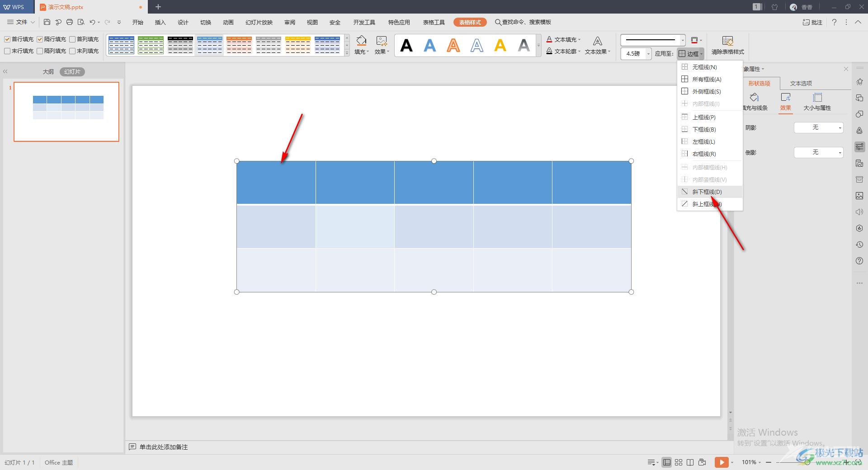Screen dimensions: 868x470
Task: Open Effects (效果) section in properties panel
Action: (x=786, y=102)
